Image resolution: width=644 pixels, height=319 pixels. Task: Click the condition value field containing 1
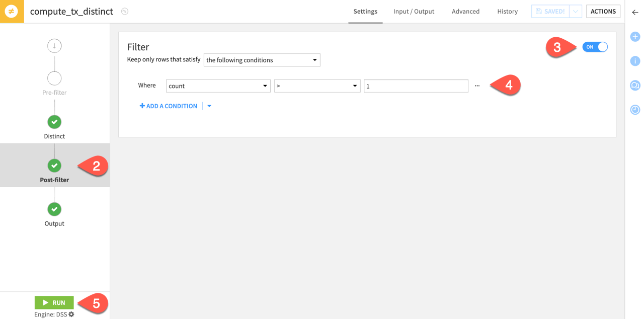[x=416, y=86]
